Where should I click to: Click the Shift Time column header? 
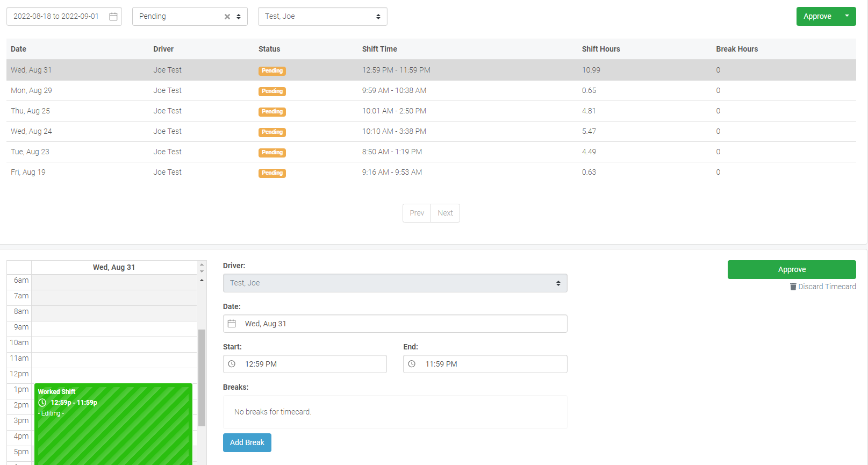pyautogui.click(x=379, y=49)
